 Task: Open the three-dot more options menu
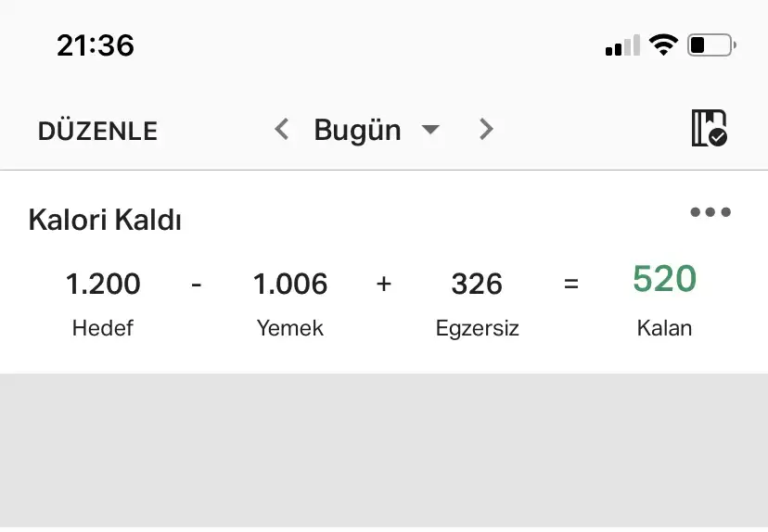tap(710, 212)
